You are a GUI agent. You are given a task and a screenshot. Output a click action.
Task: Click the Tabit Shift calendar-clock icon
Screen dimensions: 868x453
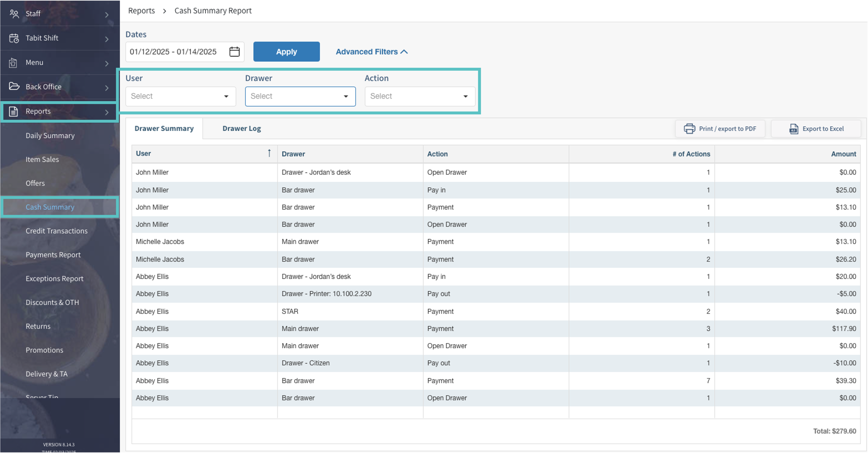14,38
